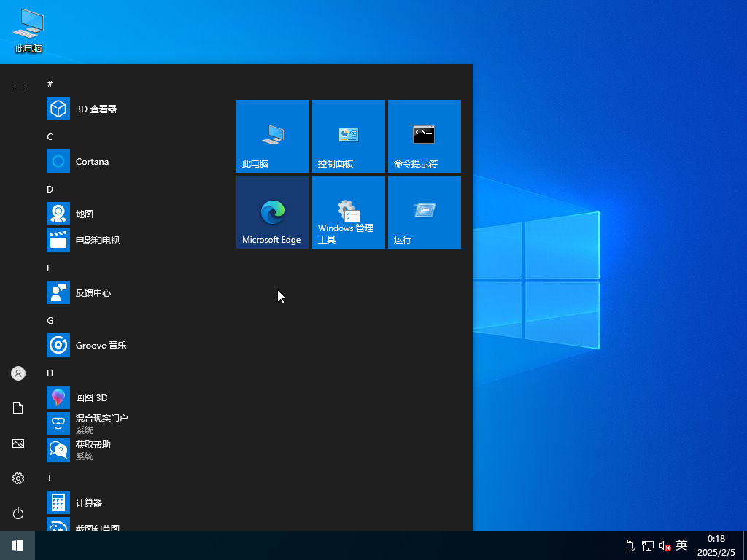Open Groove 音乐 app

coord(101,345)
